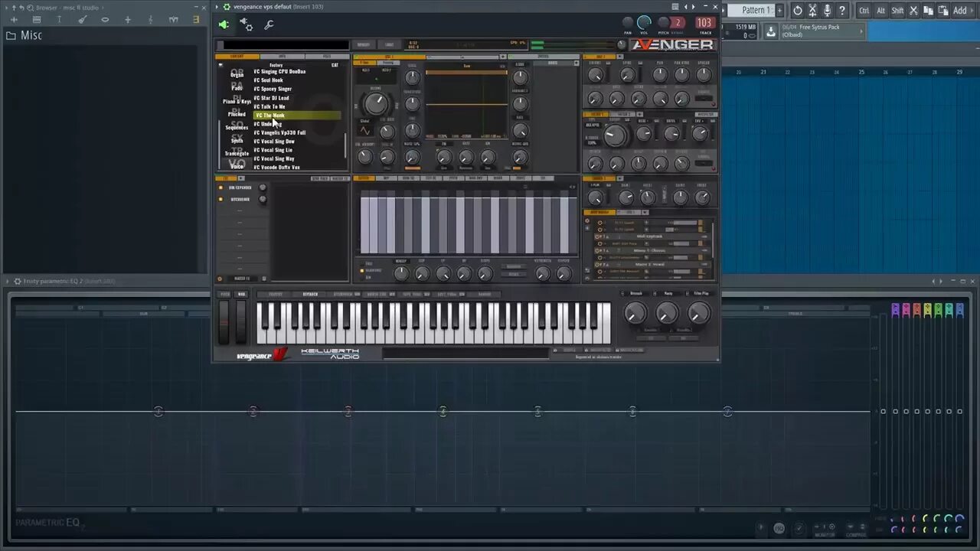The image size is (980, 551).
Task: Select the 'VC Vangelis Vp330 Full' preset
Action: [279, 132]
